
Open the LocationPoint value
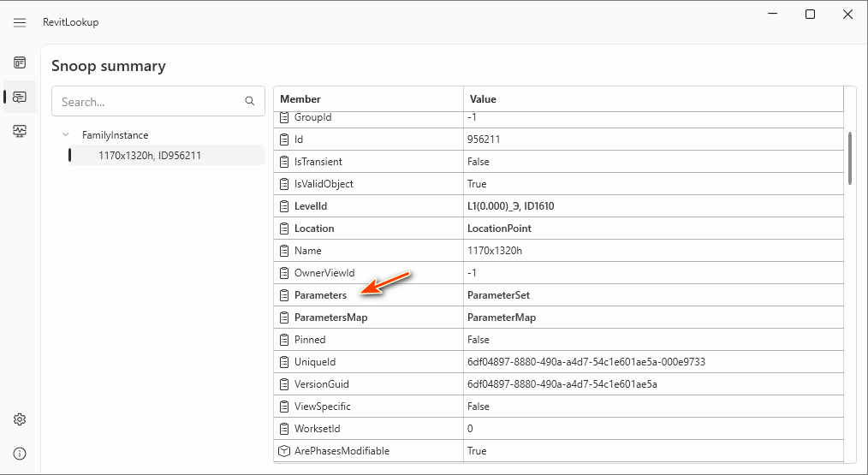[x=499, y=229]
